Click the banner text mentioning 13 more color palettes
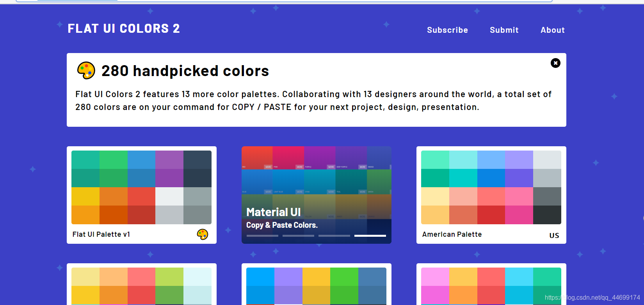Image resolution: width=644 pixels, height=305 pixels. point(313,101)
